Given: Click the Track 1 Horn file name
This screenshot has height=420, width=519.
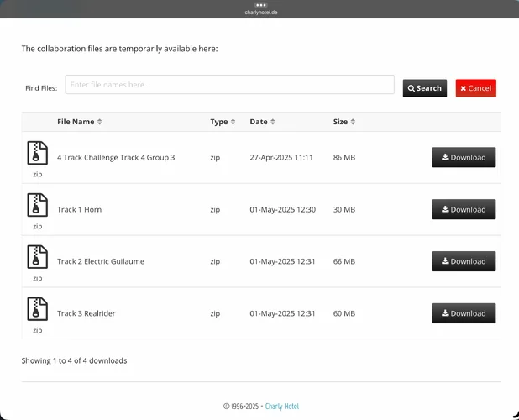Looking at the screenshot, I should click(79, 209).
